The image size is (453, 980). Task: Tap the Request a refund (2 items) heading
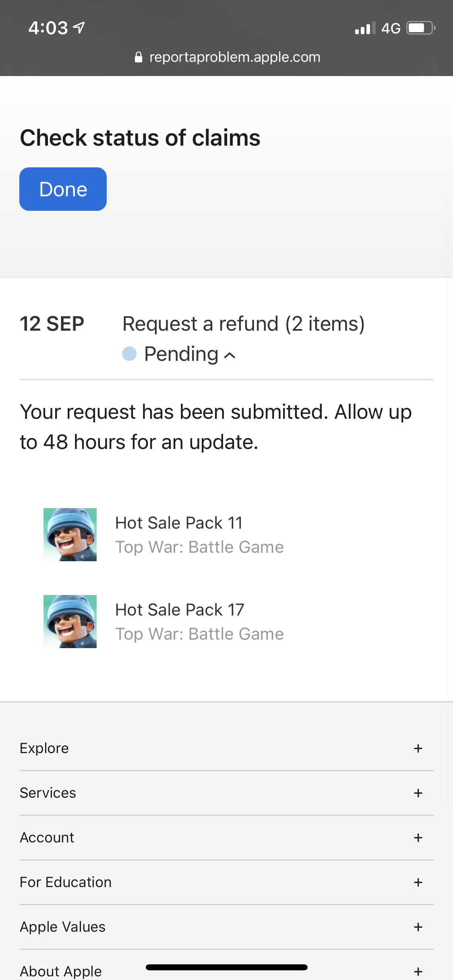tap(244, 324)
